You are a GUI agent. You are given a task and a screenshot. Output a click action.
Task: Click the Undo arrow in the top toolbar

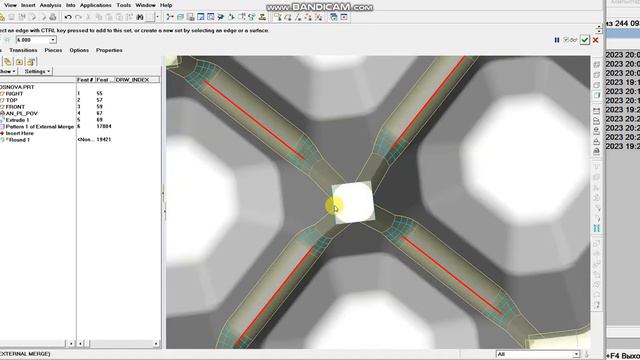tap(68, 17)
